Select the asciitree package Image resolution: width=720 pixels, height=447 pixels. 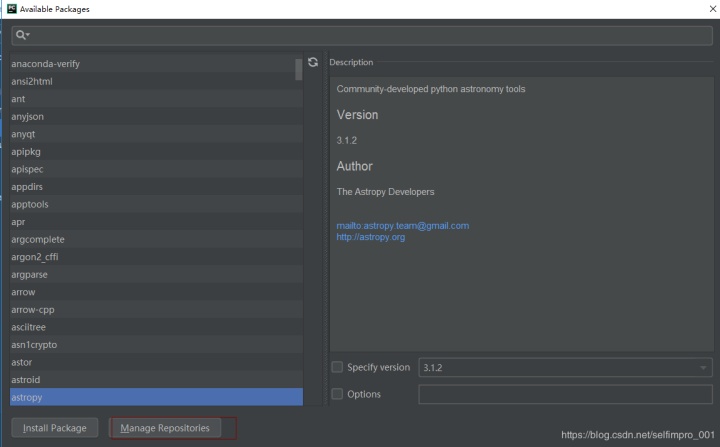click(x=156, y=327)
